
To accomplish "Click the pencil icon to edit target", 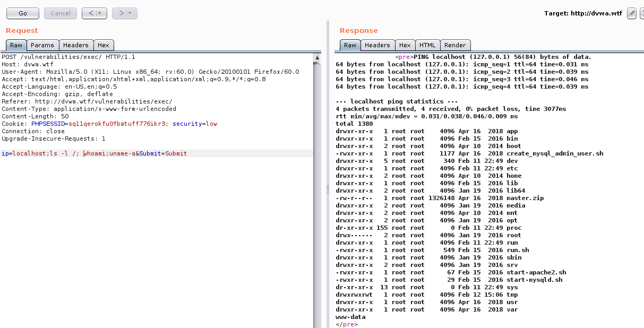I will pos(631,13).
